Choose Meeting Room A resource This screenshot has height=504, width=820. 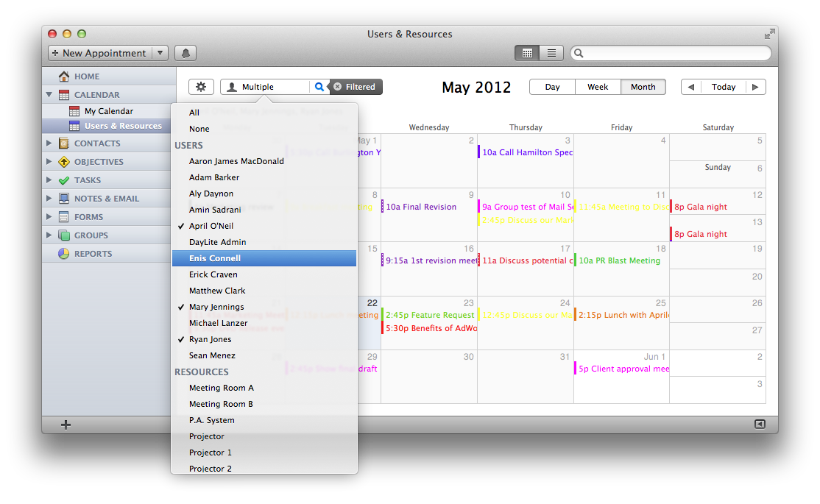tap(221, 388)
